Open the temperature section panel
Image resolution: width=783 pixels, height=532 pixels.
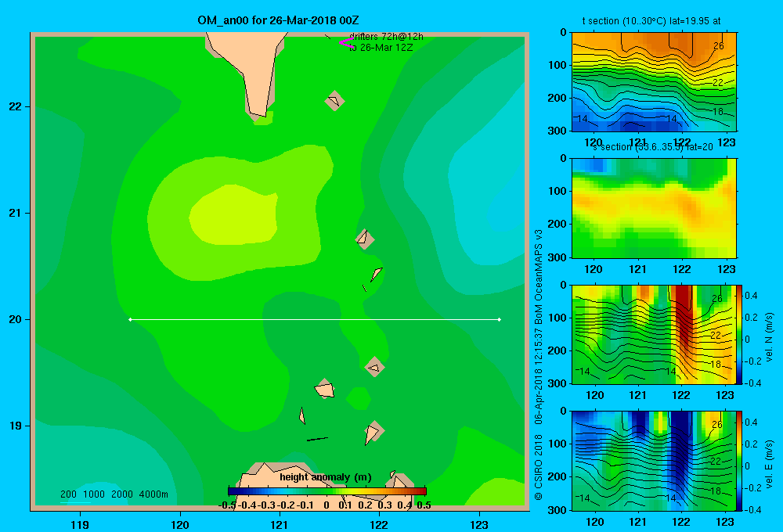(x=654, y=82)
